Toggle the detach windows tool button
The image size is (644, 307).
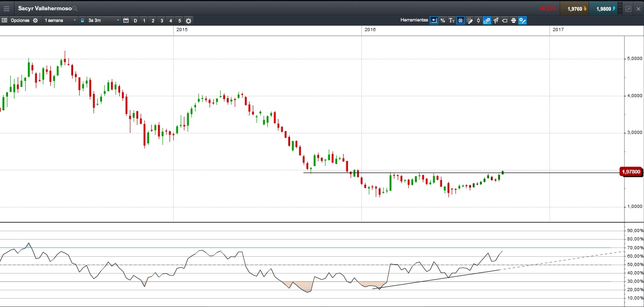click(x=487, y=20)
